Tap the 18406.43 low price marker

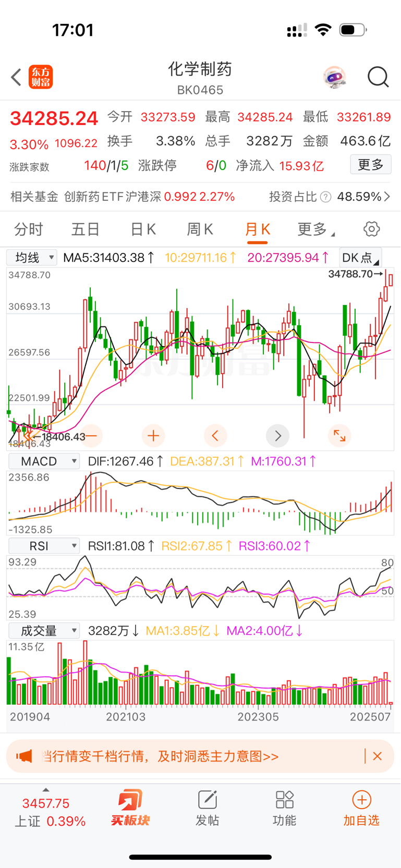coord(59,437)
